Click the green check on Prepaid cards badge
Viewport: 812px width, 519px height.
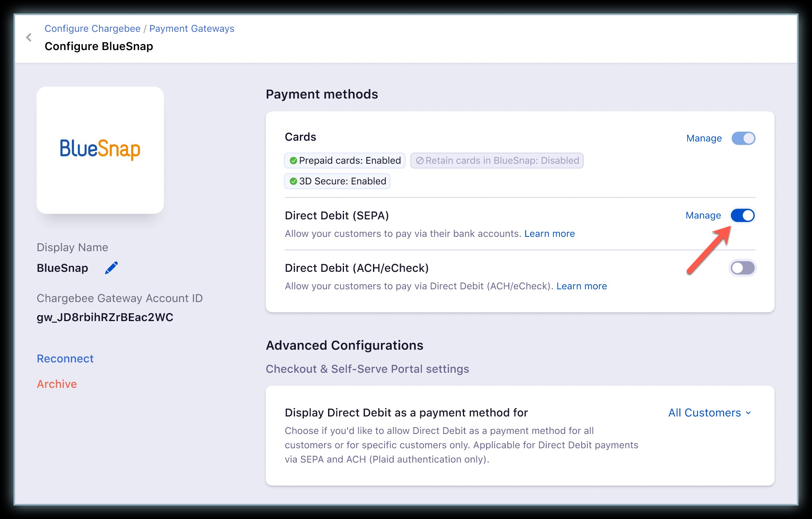[293, 161]
